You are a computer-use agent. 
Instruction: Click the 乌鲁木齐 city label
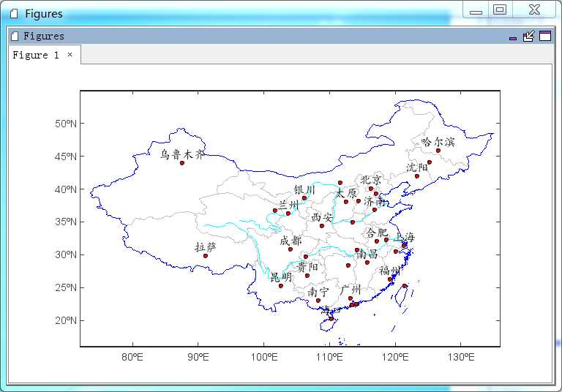click(182, 154)
